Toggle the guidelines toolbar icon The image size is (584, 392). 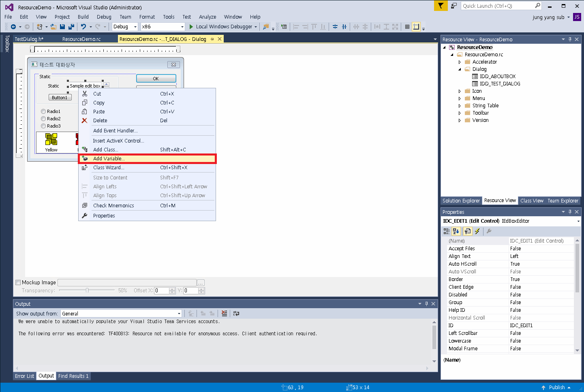point(416,27)
